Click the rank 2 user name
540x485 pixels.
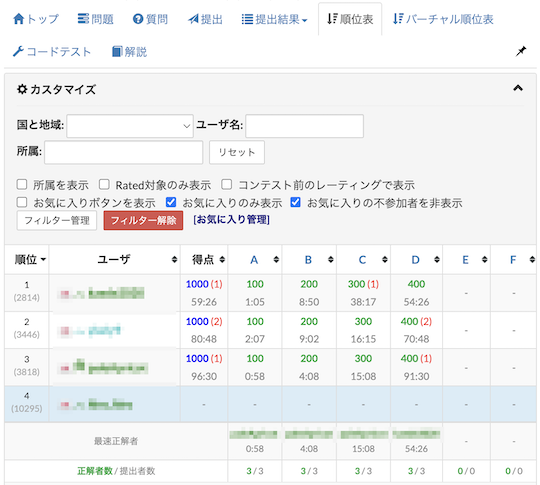click(x=105, y=330)
